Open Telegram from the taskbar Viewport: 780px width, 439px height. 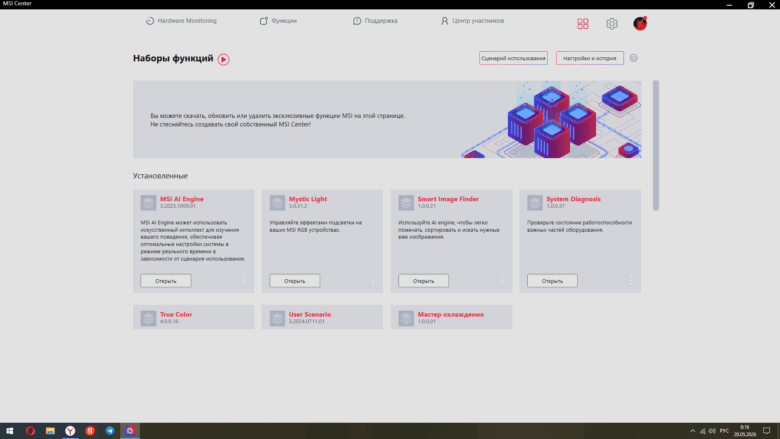(110, 431)
